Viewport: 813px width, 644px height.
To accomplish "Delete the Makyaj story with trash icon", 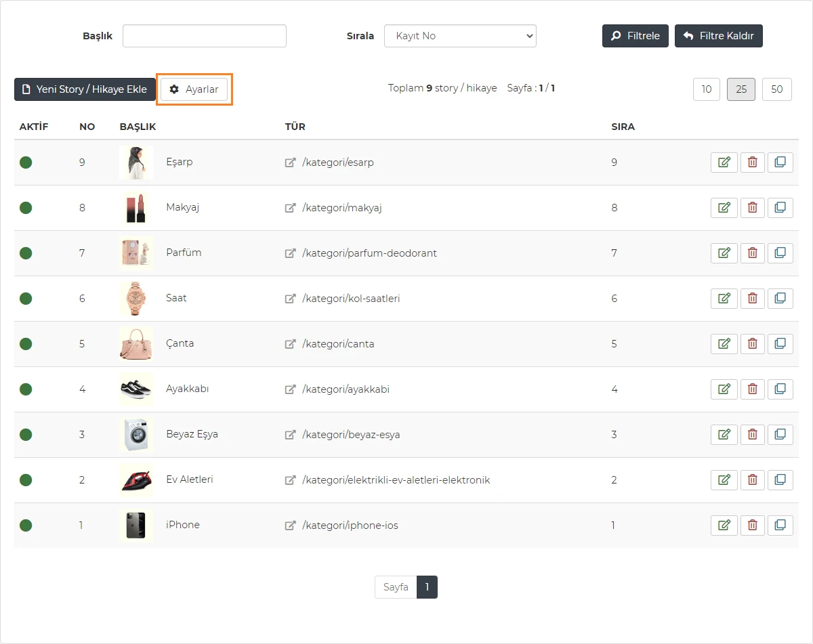I will point(752,208).
